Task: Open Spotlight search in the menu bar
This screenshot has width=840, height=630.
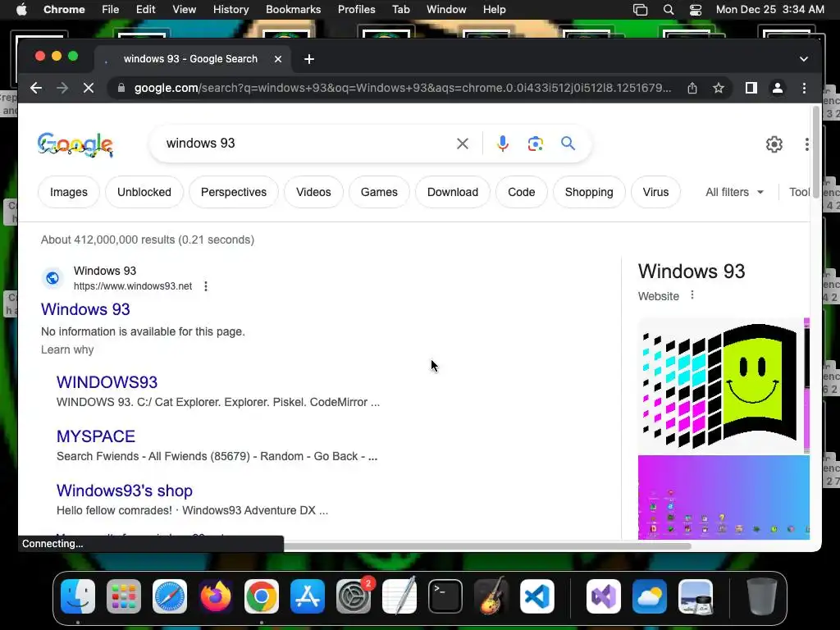Action: 668,10
